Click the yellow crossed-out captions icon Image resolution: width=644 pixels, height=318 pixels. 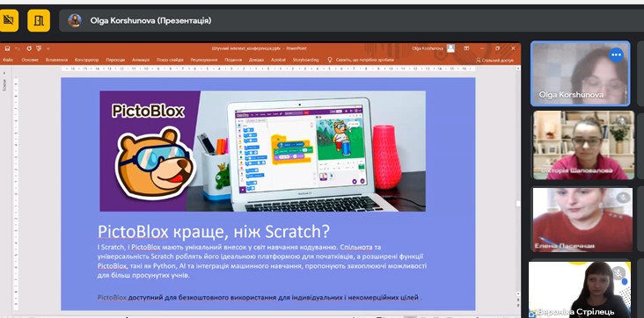(8, 20)
